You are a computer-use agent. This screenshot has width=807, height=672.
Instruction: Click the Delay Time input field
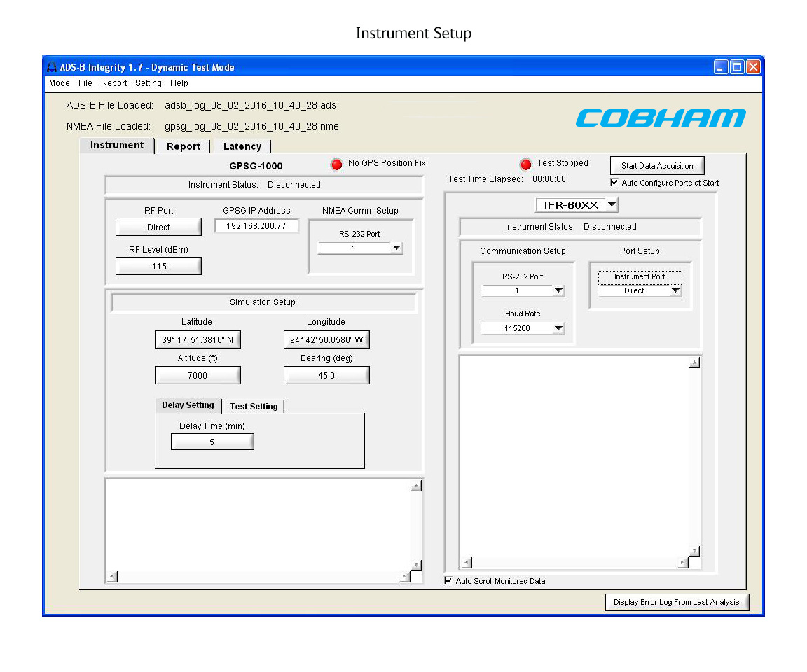point(212,441)
